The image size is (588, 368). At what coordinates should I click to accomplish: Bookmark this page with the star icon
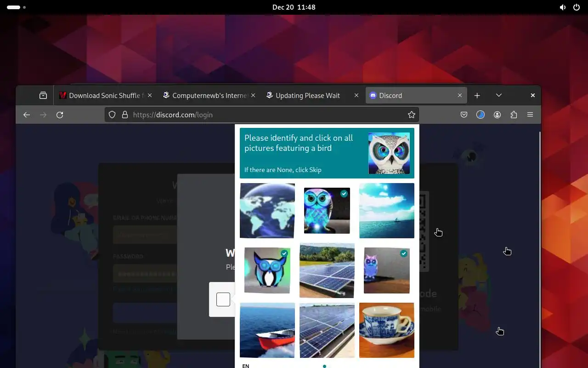(412, 115)
